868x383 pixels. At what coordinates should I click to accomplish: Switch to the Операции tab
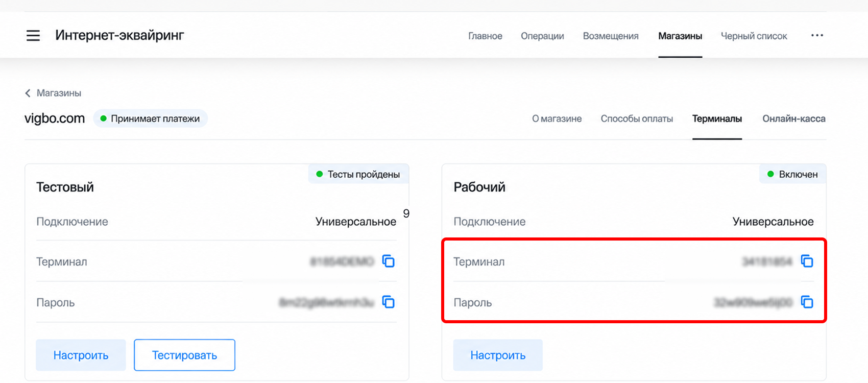point(542,36)
